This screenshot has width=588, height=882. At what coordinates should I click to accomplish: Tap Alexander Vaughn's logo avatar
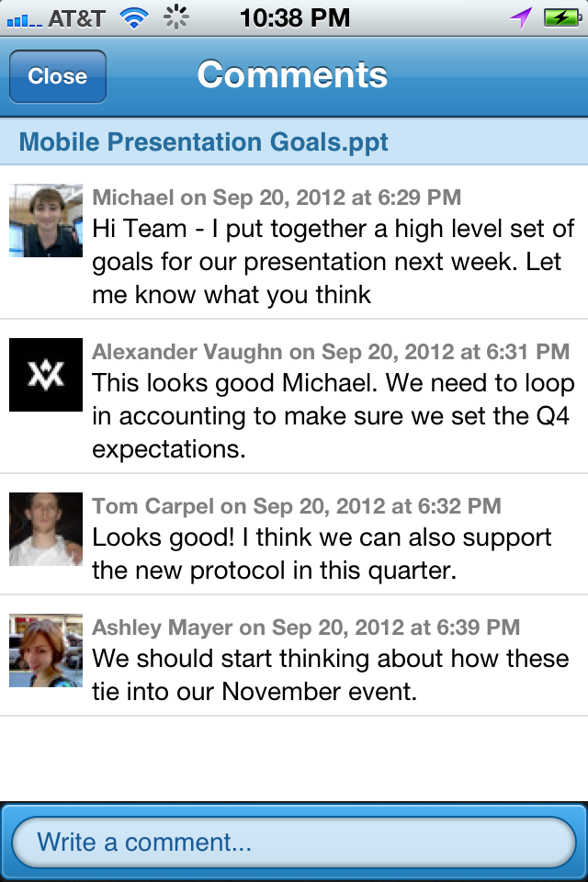tap(46, 375)
